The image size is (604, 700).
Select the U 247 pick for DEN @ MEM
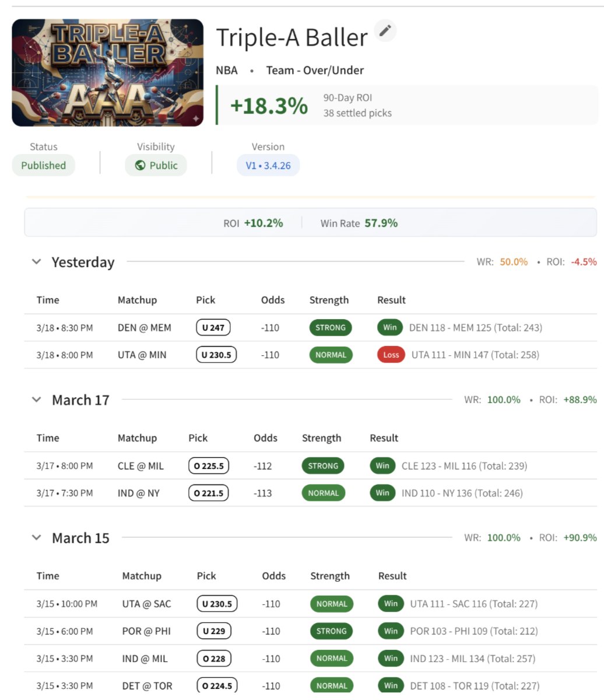213,327
